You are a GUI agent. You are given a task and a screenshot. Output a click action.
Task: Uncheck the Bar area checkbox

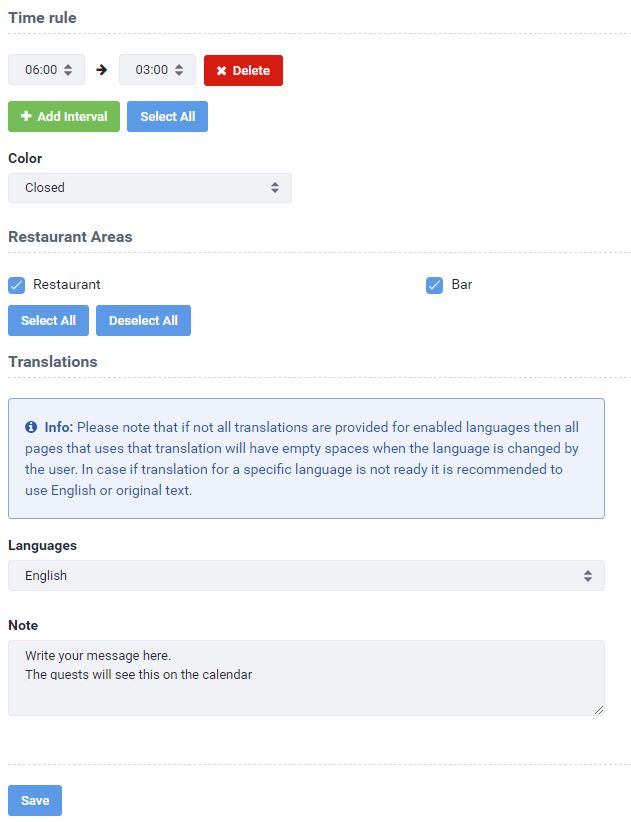point(434,285)
